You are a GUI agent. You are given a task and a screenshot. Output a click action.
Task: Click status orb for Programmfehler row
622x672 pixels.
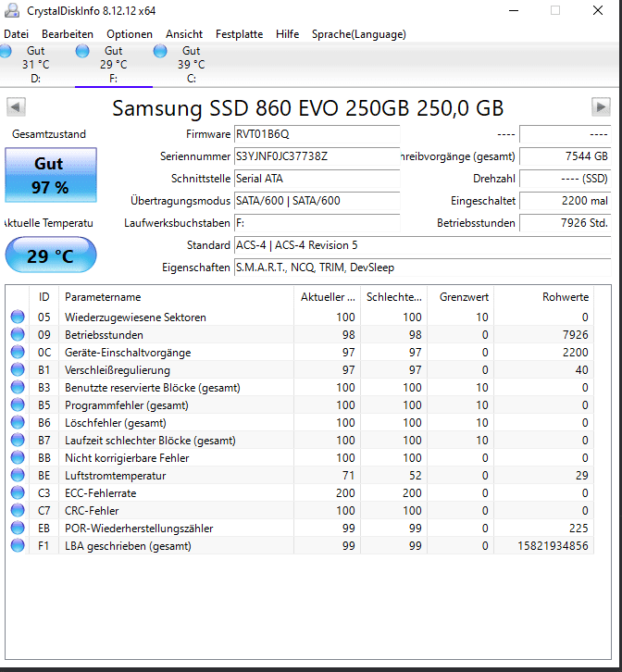tap(18, 404)
